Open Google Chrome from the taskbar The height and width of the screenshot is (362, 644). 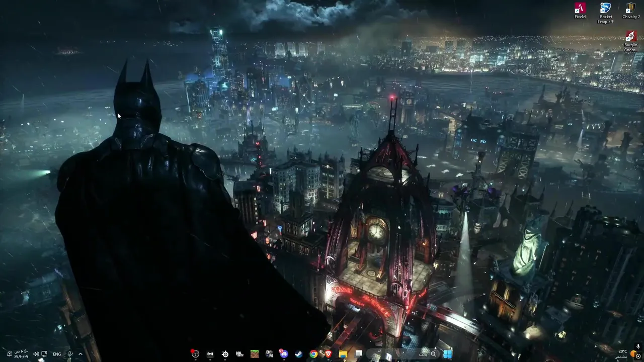click(x=313, y=354)
